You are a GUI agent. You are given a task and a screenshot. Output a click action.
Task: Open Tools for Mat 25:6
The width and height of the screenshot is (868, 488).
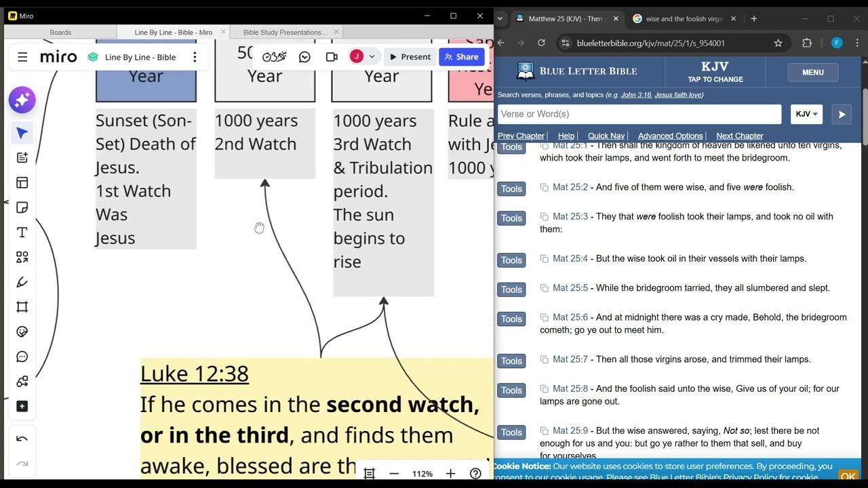coord(512,319)
